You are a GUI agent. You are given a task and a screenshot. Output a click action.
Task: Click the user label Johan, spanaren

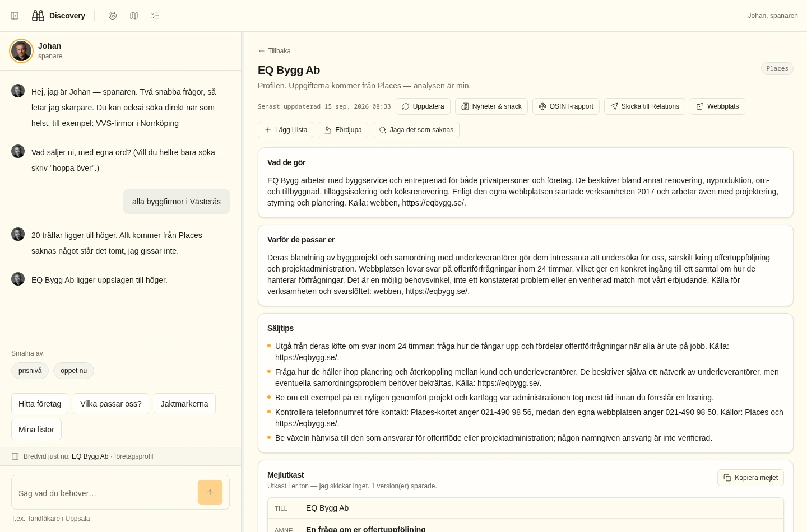tap(773, 16)
